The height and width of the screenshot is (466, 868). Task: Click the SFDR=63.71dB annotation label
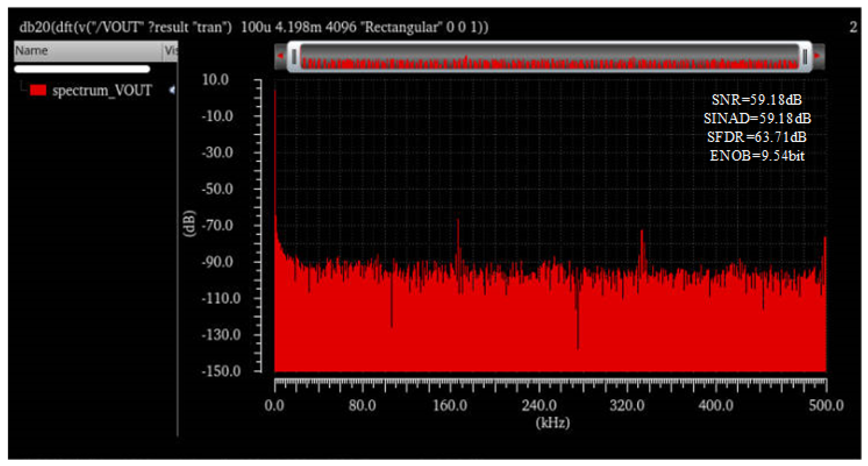[756, 137]
